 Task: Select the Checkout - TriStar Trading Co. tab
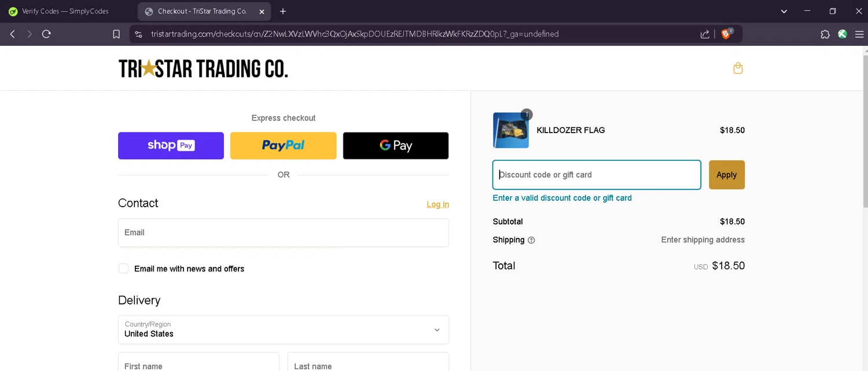point(203,11)
